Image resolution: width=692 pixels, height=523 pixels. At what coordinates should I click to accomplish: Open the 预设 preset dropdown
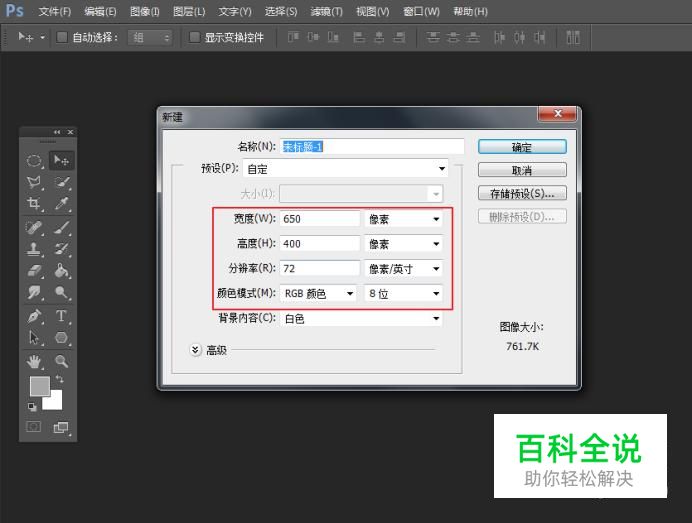[346, 169]
